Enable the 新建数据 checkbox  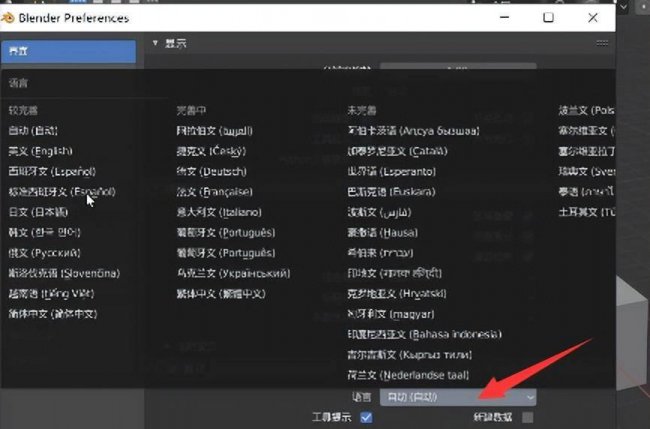[527, 417]
